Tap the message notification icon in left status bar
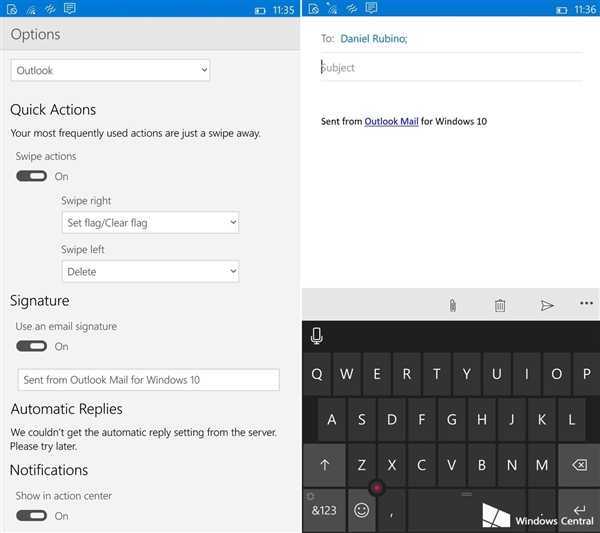Image resolution: width=600 pixels, height=533 pixels. tap(70, 8)
